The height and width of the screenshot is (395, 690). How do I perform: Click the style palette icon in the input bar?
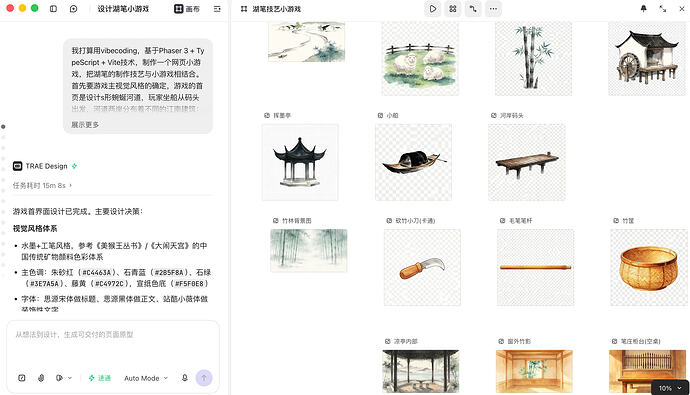tap(59, 378)
